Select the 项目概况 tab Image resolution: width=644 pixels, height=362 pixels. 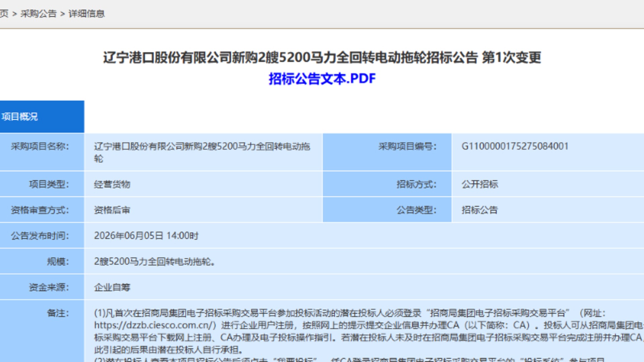coord(42,117)
